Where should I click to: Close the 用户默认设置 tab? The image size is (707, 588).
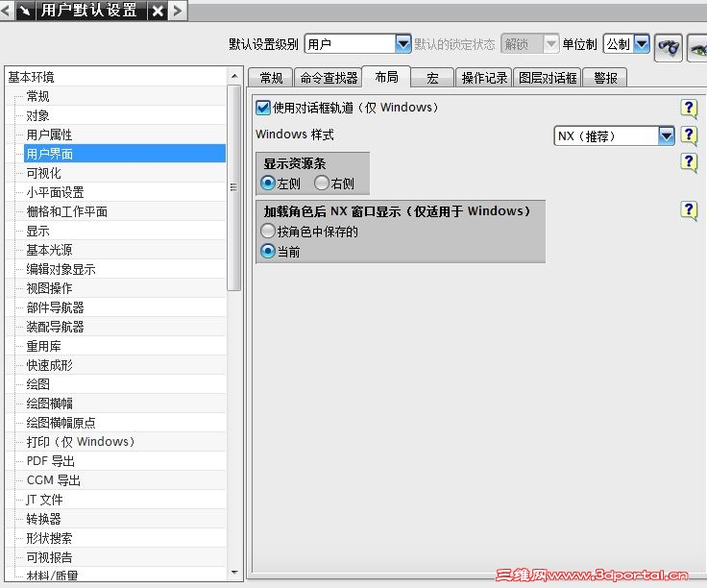pyautogui.click(x=158, y=10)
